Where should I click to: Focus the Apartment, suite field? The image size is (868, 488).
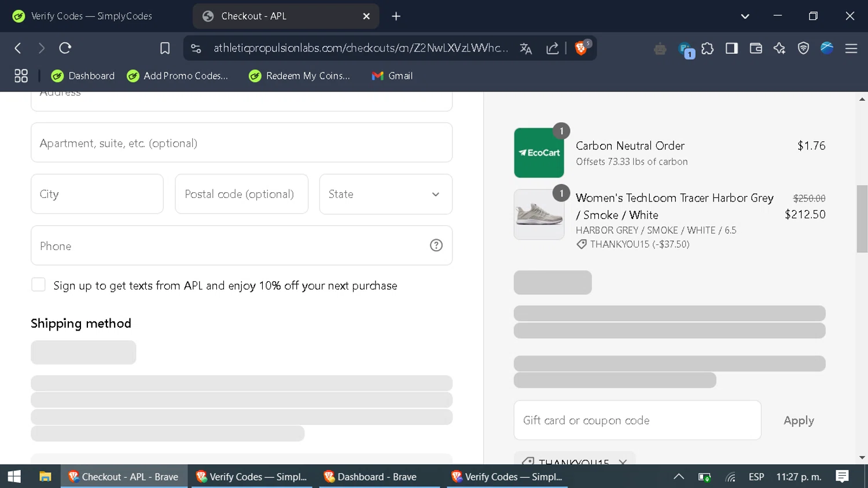pos(241,142)
